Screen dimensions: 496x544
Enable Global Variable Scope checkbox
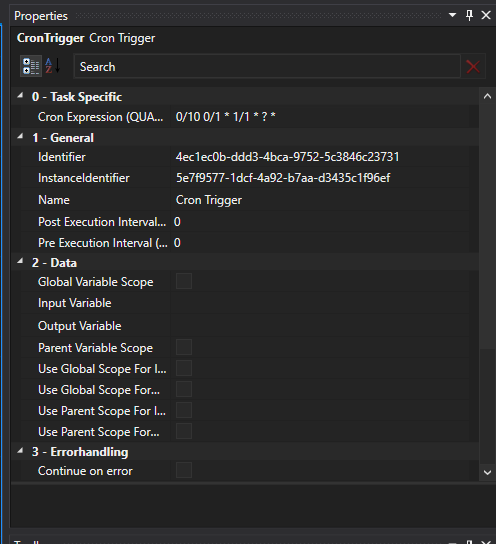(184, 281)
